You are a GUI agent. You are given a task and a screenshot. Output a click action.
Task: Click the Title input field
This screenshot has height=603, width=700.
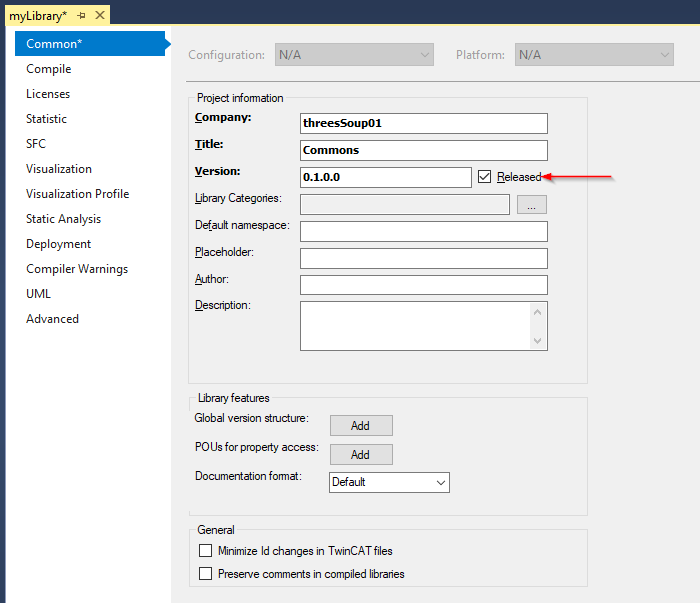424,150
